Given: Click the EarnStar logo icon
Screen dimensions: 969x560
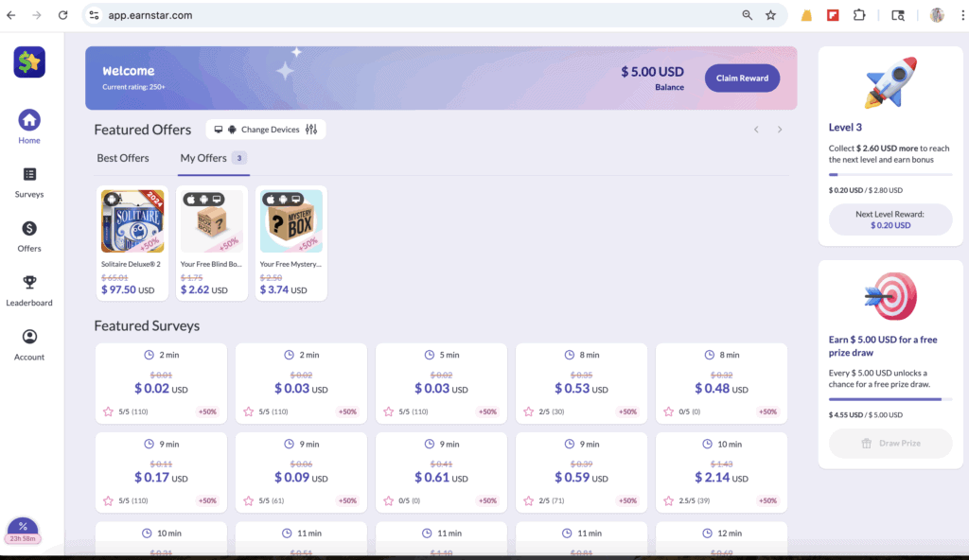Looking at the screenshot, I should [29, 62].
